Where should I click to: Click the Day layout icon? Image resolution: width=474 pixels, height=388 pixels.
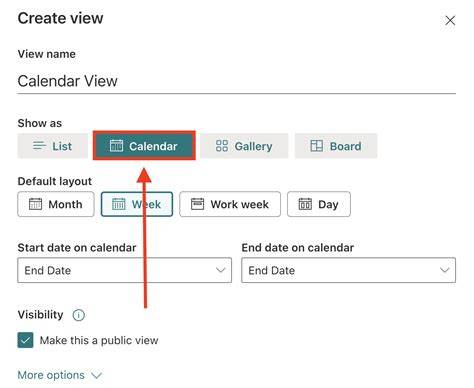tap(305, 204)
